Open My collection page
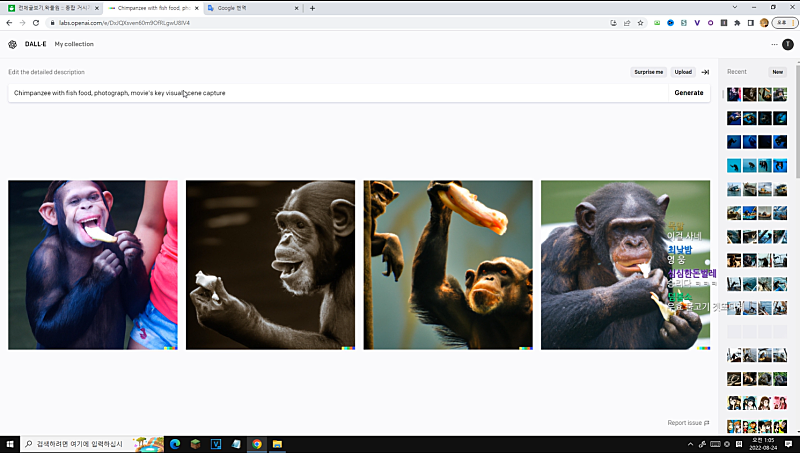Viewport: 800px width, 453px height. tap(74, 44)
